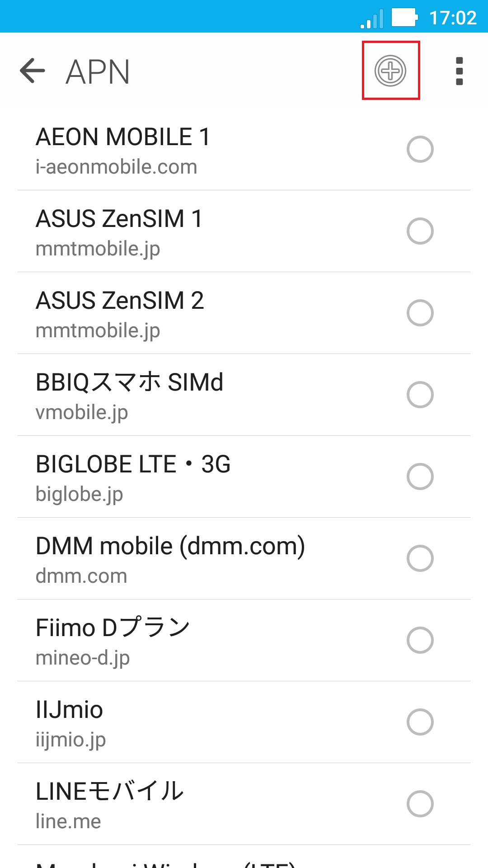Select the IIJmio radio button
Viewport: 488px width, 868px height.
click(x=420, y=722)
